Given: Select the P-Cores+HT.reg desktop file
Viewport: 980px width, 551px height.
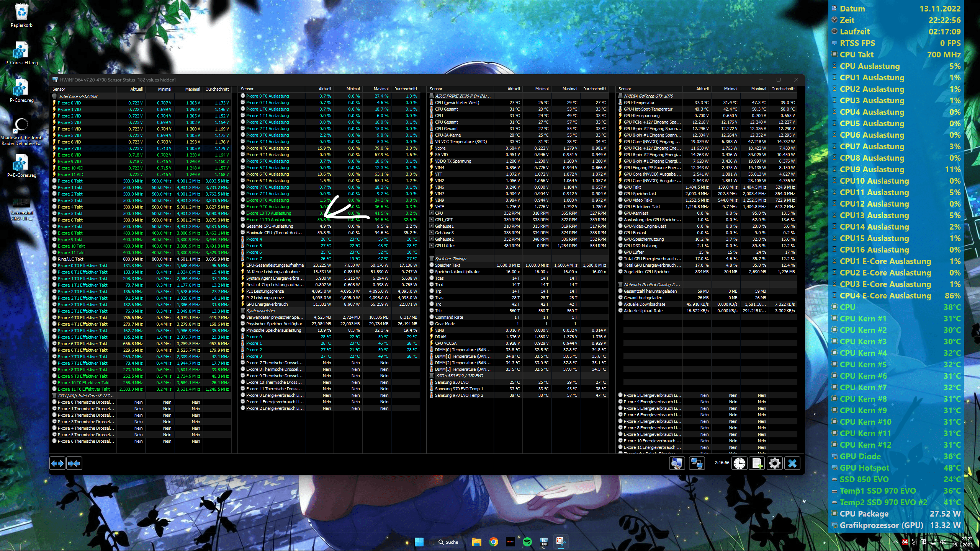Looking at the screenshot, I should point(21,53).
